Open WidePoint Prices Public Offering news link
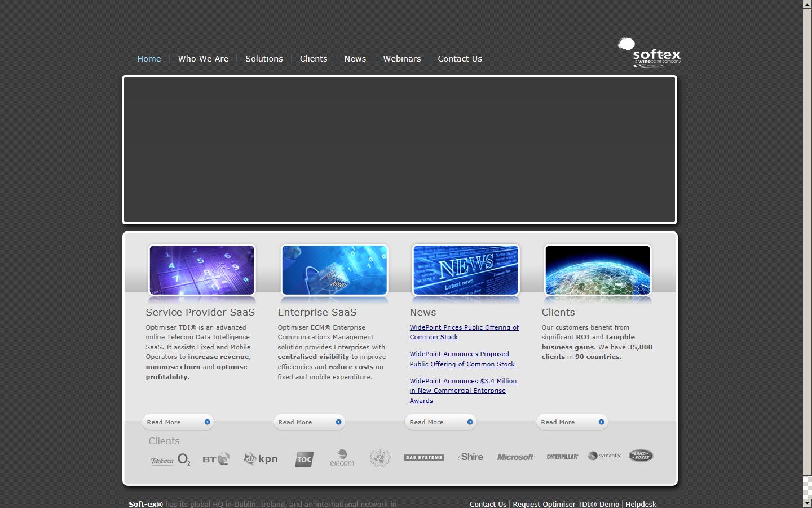 coord(464,332)
